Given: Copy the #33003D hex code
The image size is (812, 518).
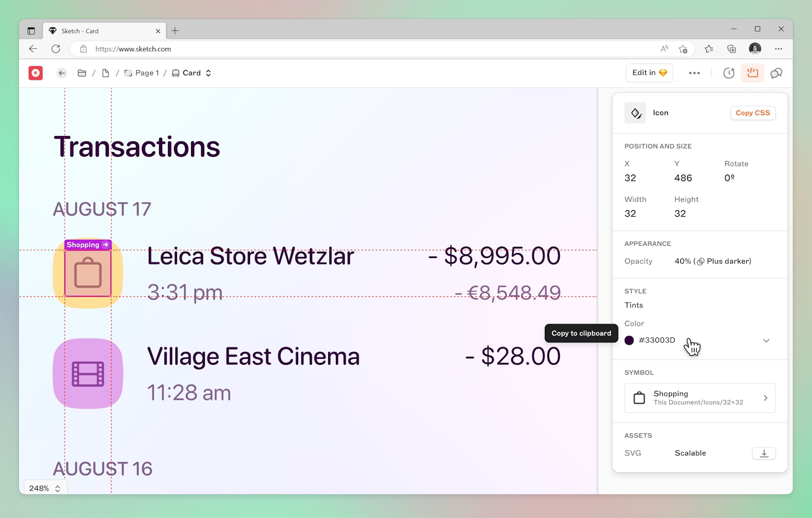Looking at the screenshot, I should [x=657, y=340].
